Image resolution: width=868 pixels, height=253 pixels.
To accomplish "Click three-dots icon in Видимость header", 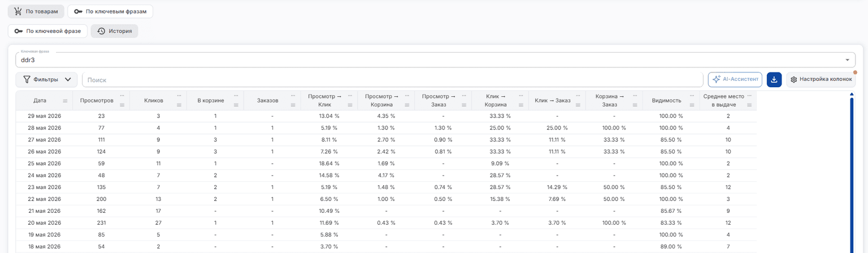I will [x=692, y=96].
